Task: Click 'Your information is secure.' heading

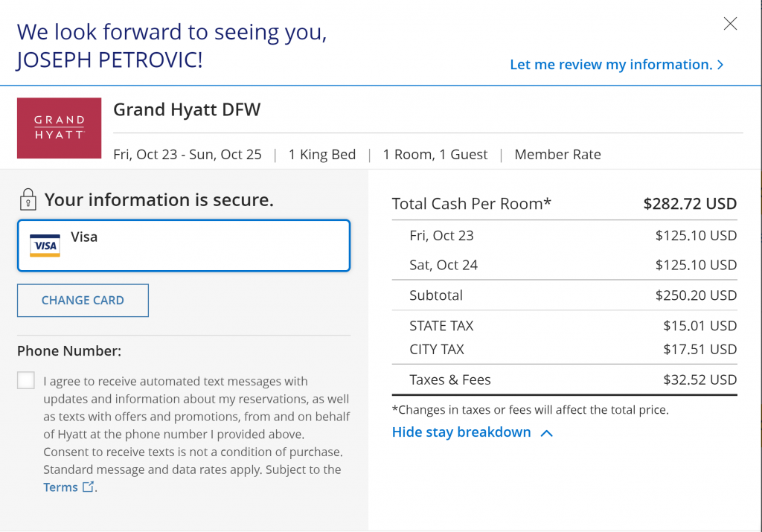Action: (x=159, y=199)
